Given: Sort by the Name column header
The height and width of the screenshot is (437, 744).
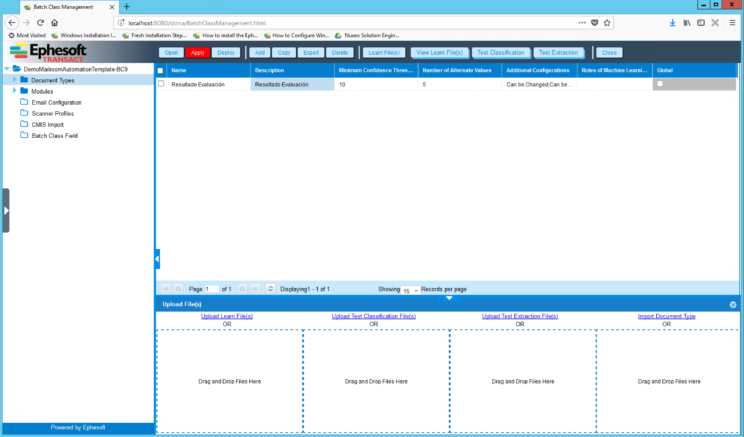Looking at the screenshot, I should click(208, 70).
